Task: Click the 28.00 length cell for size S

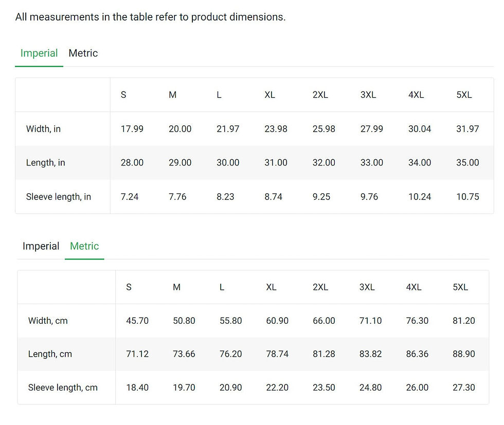Action: (x=132, y=162)
